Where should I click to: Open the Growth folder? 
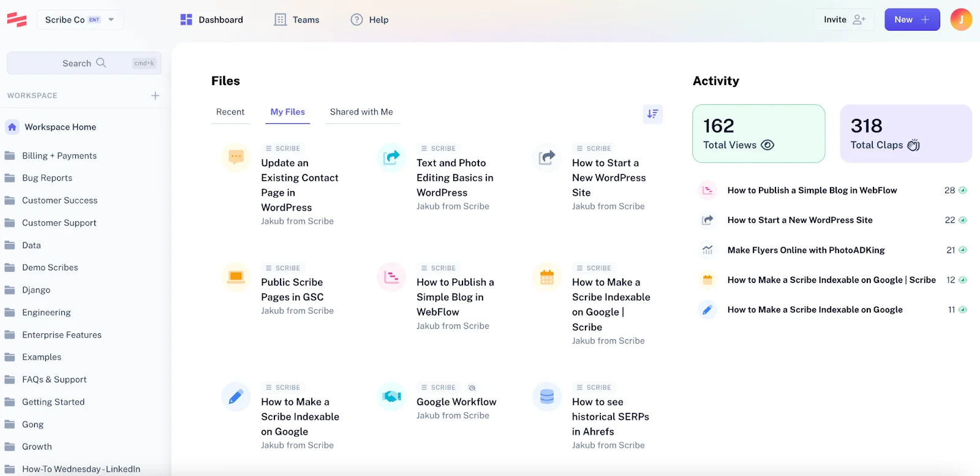pyautogui.click(x=37, y=447)
